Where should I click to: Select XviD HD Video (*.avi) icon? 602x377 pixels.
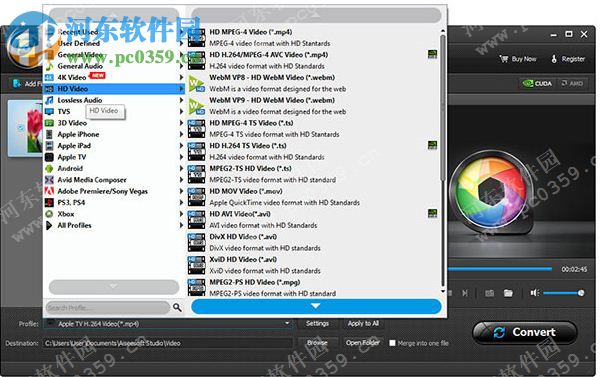click(196, 265)
